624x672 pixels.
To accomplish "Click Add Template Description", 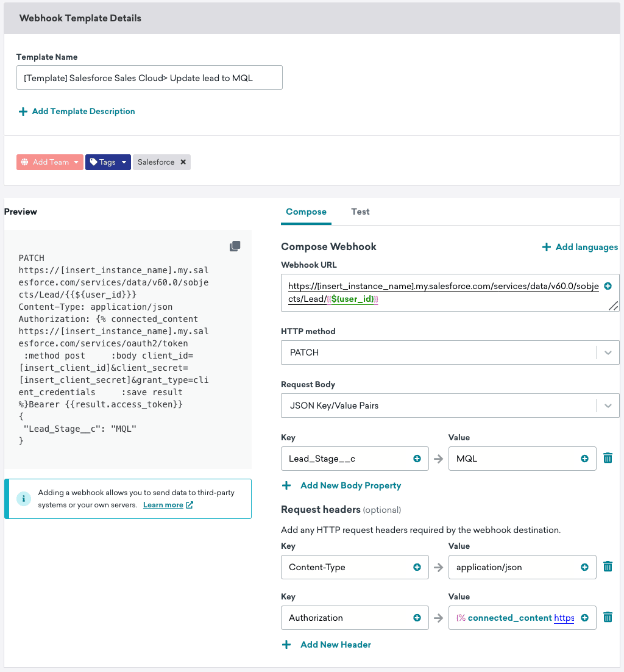I will (77, 112).
